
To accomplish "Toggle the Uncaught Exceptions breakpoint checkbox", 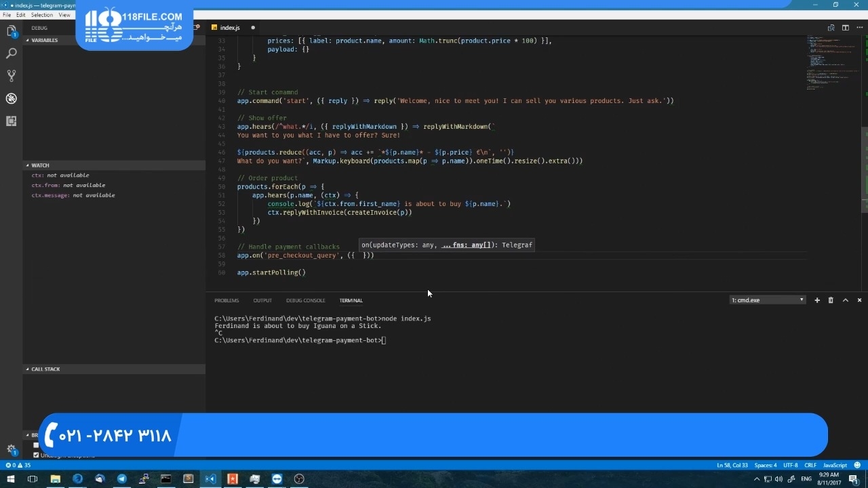I will pos(37,455).
